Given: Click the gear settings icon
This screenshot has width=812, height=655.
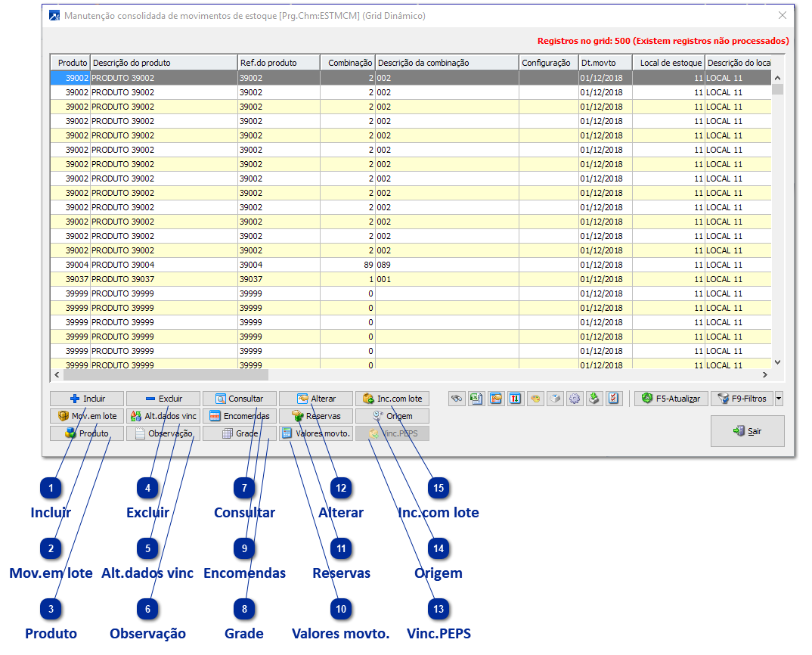Looking at the screenshot, I should (575, 399).
